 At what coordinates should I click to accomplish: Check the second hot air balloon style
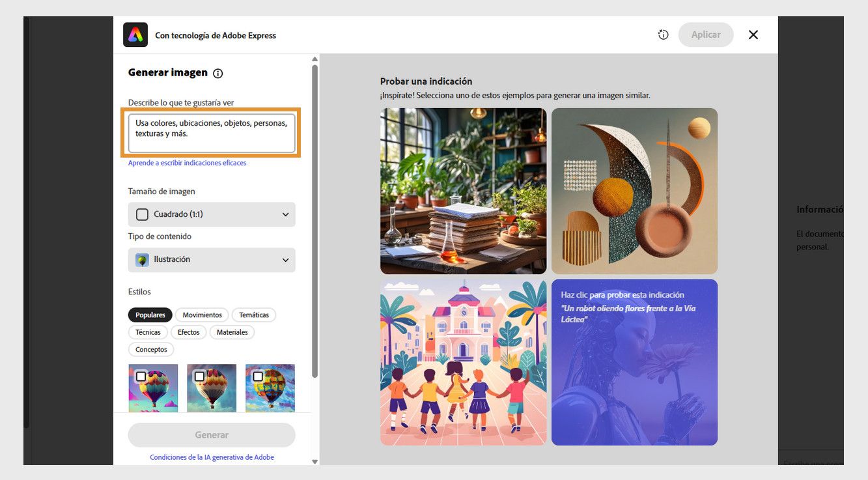(x=200, y=376)
